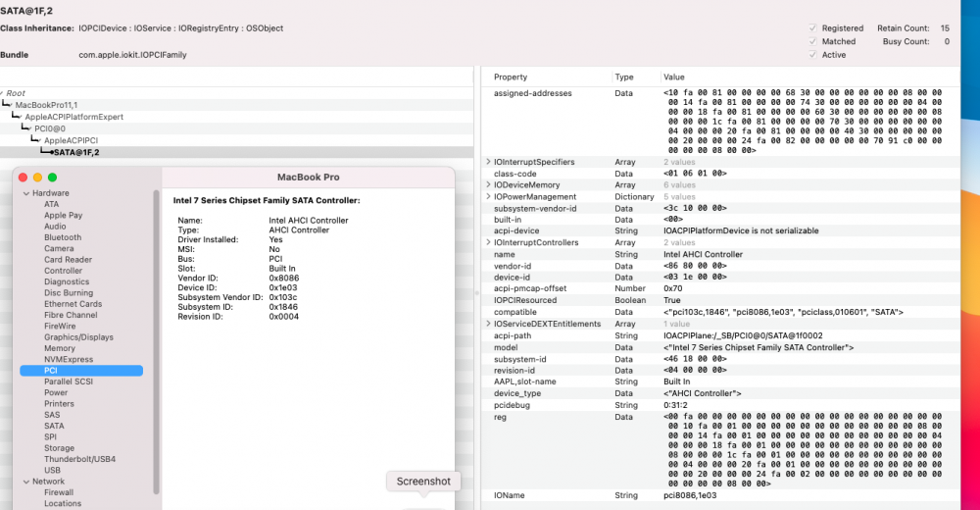Open Locations under Network

point(63,504)
